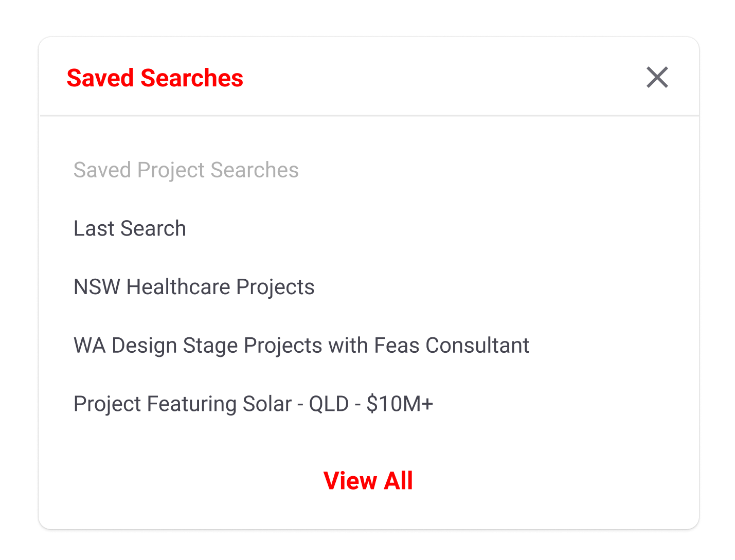Click the grey Saved Project Searches subheading

(186, 170)
